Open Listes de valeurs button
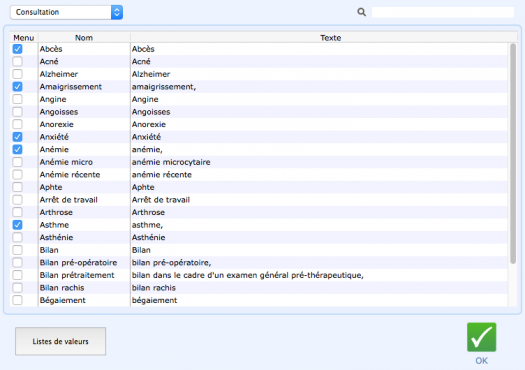The width and height of the screenshot is (525, 370). [61, 341]
